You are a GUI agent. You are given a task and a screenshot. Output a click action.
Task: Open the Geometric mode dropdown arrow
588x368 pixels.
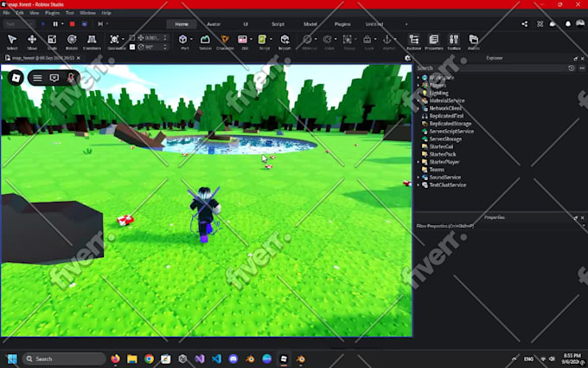tap(123, 39)
